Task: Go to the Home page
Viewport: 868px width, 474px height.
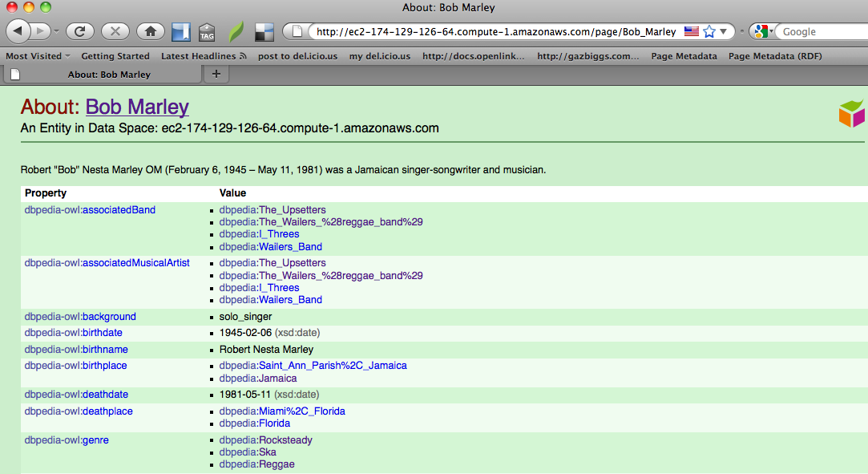Action: coord(149,31)
